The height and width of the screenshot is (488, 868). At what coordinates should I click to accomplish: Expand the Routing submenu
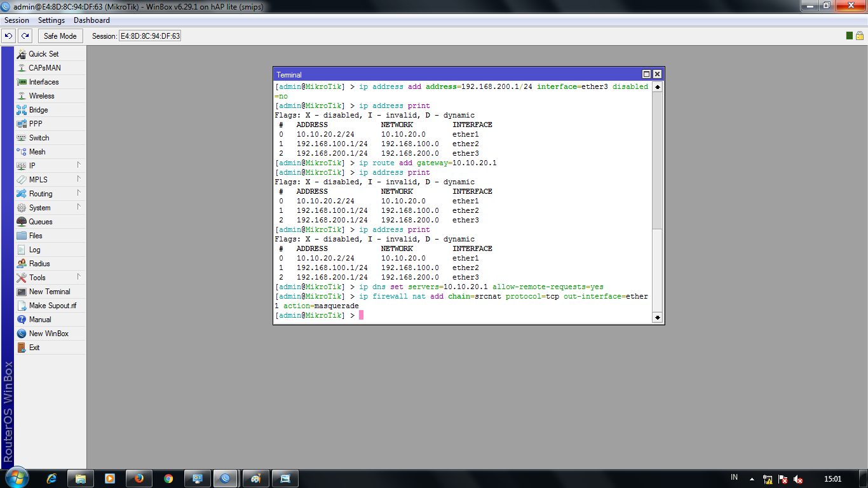50,194
